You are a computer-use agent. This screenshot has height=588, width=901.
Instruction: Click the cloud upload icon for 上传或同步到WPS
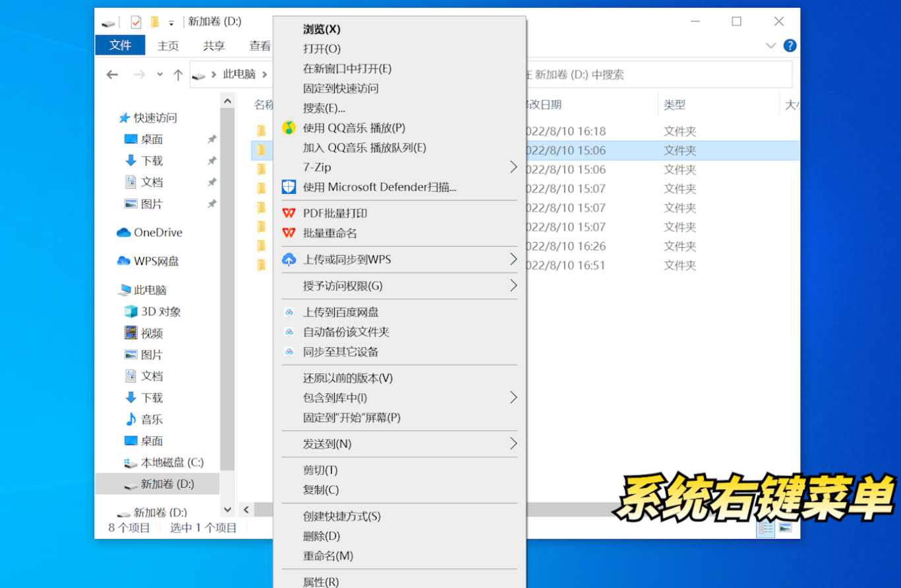(289, 260)
